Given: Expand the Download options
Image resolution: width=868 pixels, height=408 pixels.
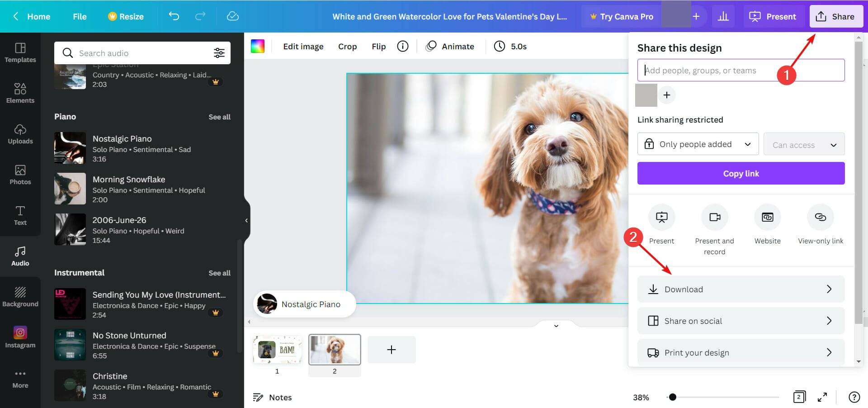Looking at the screenshot, I should click(741, 289).
